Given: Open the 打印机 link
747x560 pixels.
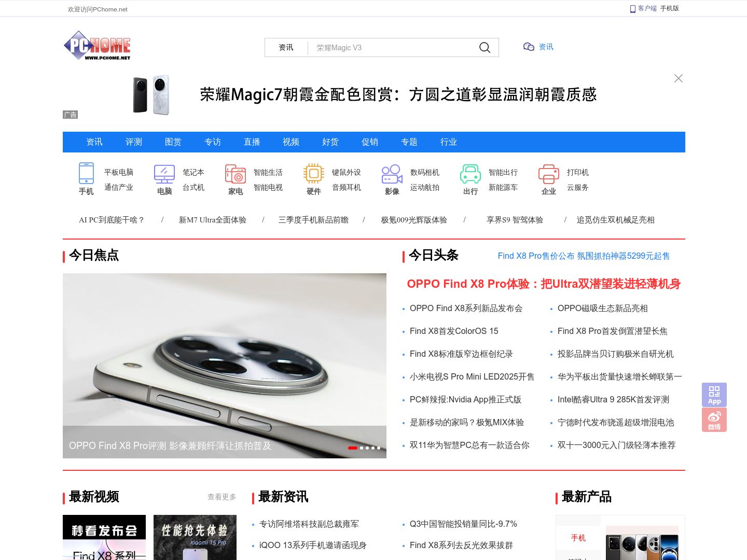Looking at the screenshot, I should coord(578,172).
